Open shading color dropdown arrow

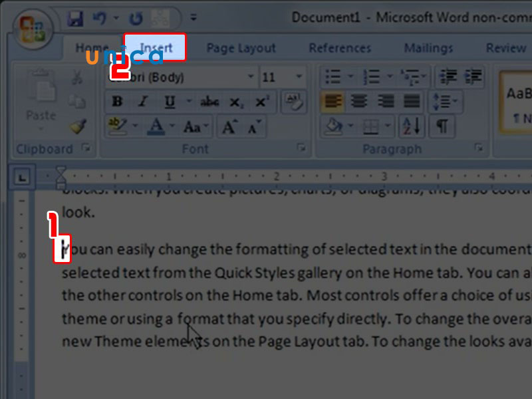click(x=351, y=126)
